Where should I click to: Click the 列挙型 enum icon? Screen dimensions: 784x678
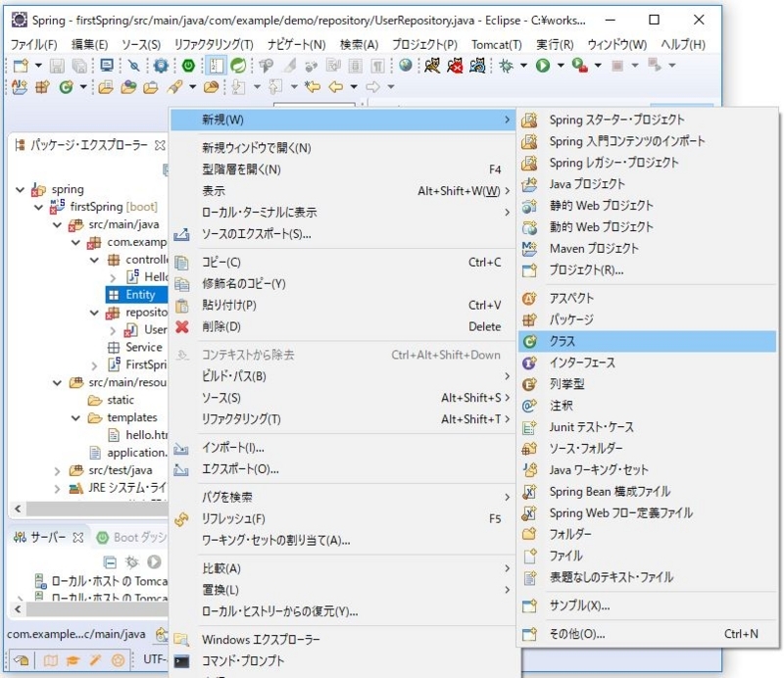click(529, 384)
